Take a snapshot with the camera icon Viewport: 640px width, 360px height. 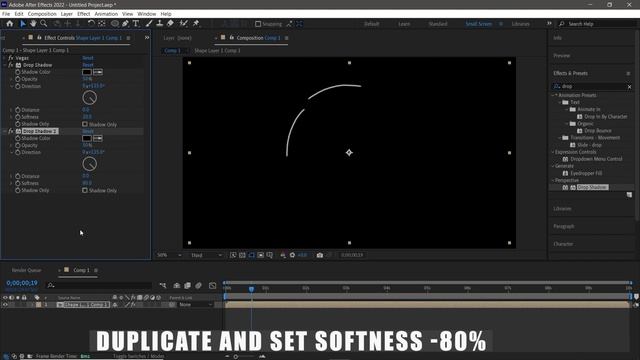point(320,255)
